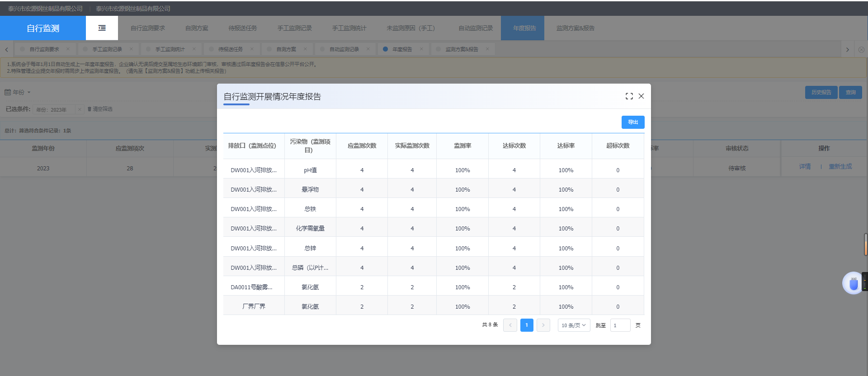Viewport: 868px width, 376px height.
Task: Click the floating blue assistant icon
Action: (x=853, y=283)
